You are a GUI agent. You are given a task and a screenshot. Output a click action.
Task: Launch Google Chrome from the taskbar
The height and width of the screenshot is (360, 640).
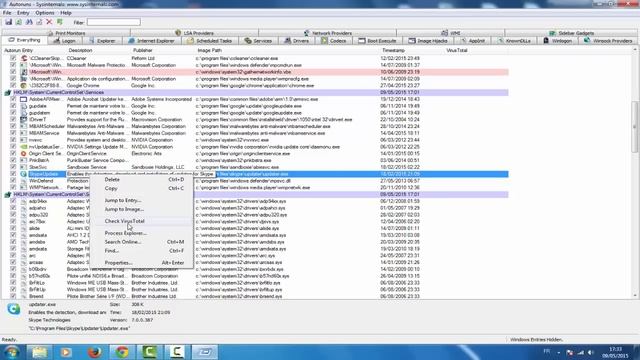coord(122,352)
